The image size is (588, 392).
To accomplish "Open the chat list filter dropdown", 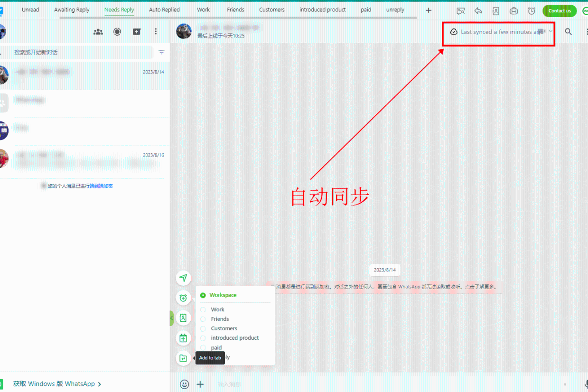I will [x=161, y=52].
